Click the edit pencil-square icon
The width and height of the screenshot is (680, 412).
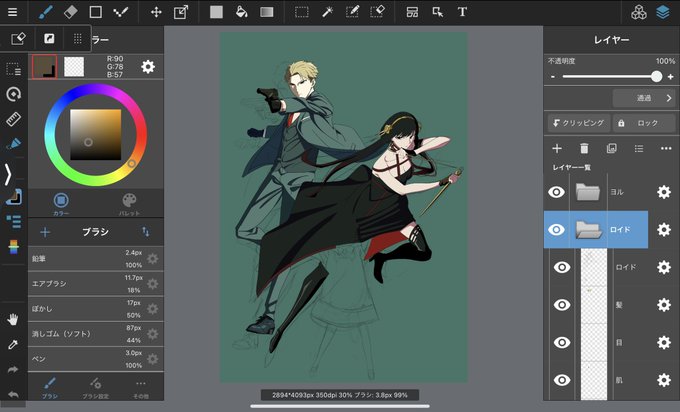[18, 39]
